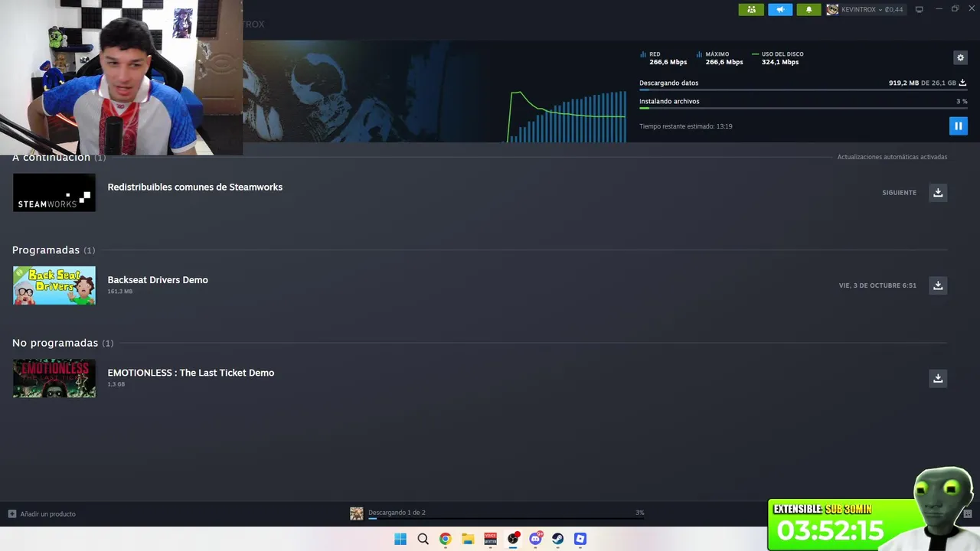Click the Instalando archivos progress bar
980x551 pixels.
tap(803, 108)
